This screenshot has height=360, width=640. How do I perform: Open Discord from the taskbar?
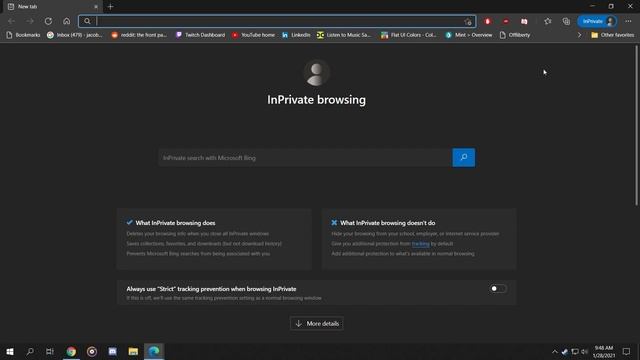point(113,351)
